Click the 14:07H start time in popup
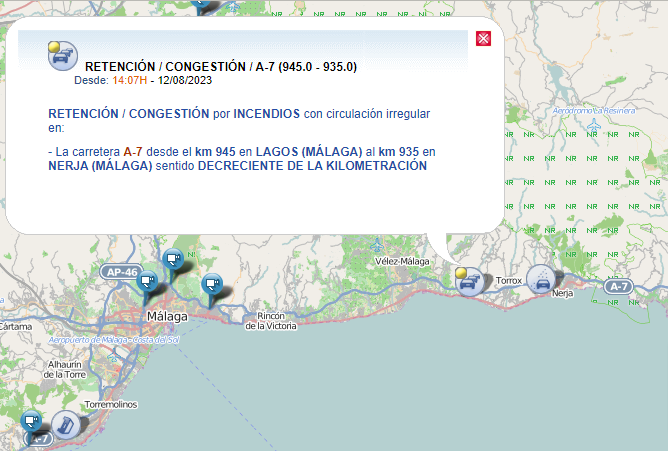Viewport: 668px width, 451px height. (129, 80)
